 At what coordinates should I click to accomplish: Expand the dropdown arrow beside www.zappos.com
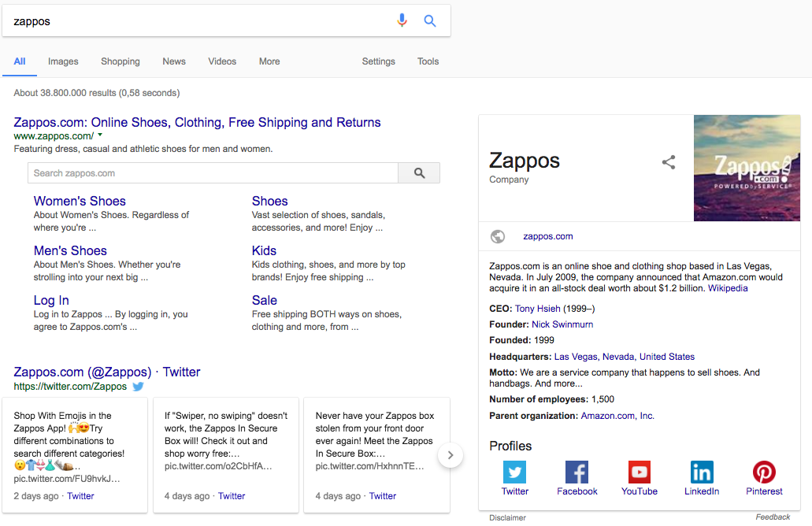(101, 135)
